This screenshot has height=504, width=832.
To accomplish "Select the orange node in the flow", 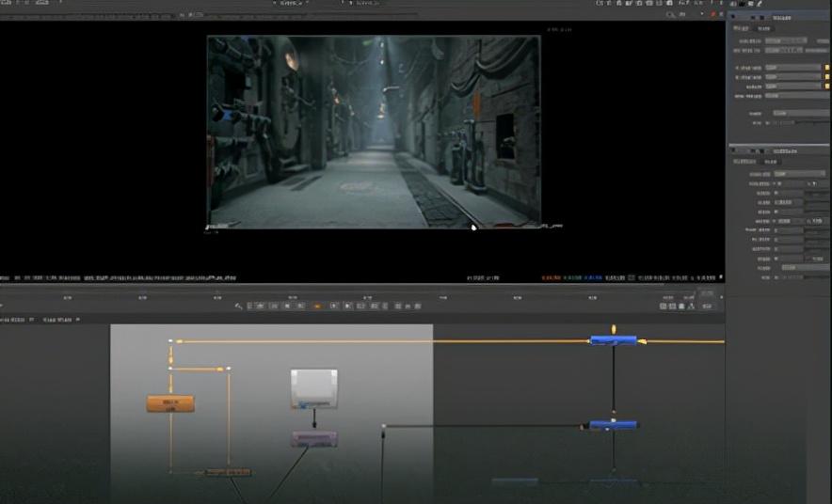I will tap(170, 403).
